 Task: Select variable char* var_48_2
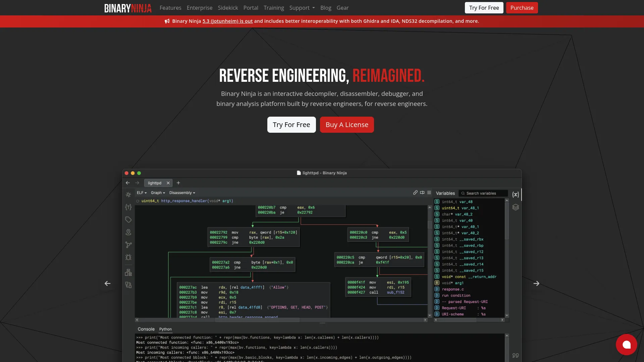457,214
